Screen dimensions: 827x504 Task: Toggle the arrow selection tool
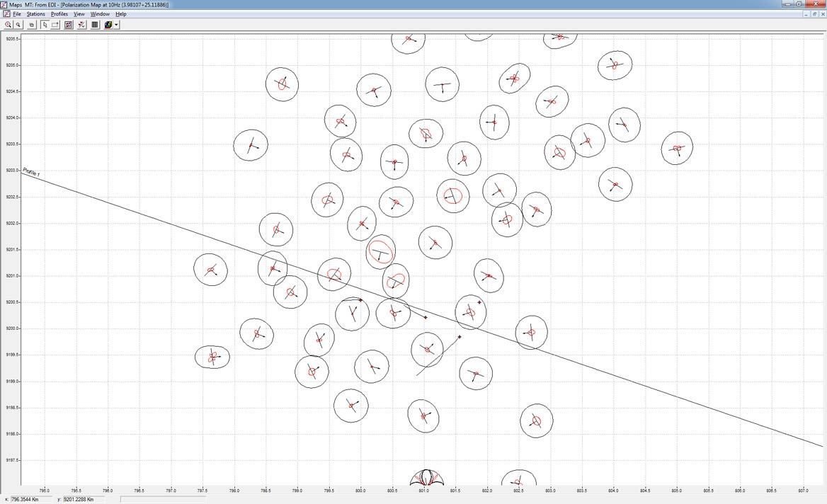coord(45,25)
